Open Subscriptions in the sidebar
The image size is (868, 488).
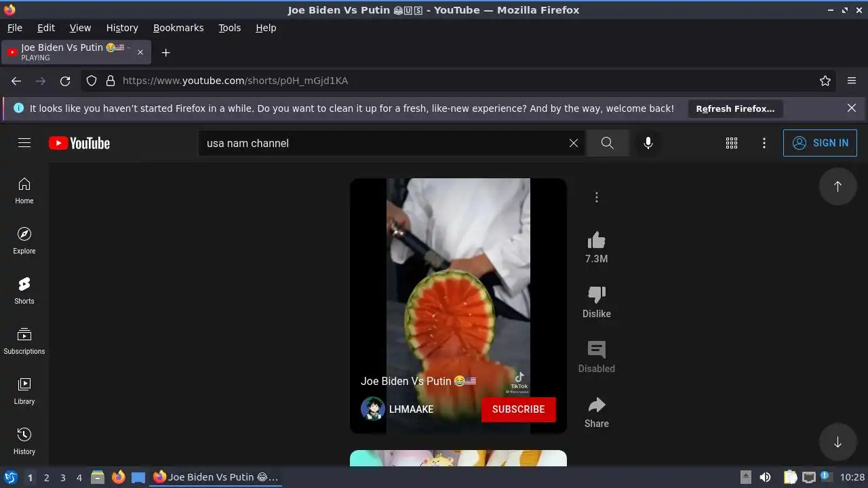[x=24, y=342]
